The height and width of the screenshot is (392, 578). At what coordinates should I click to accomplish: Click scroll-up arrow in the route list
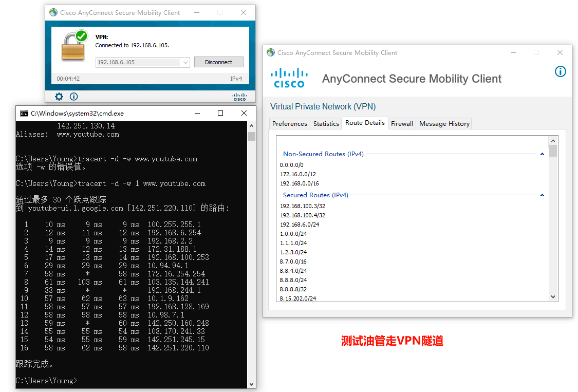pos(553,141)
